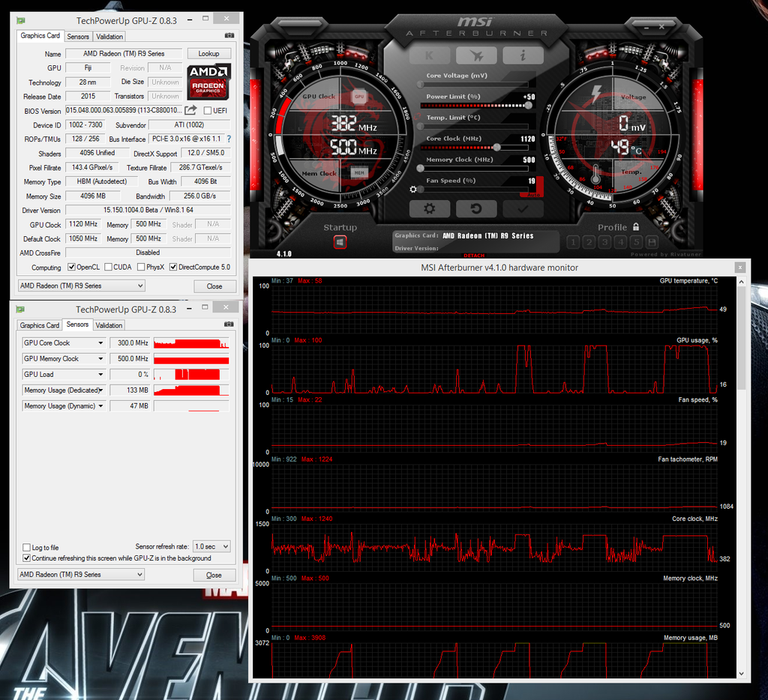Click the Afterburner Kombustor K button
Screen dimensions: 768x700
429,55
